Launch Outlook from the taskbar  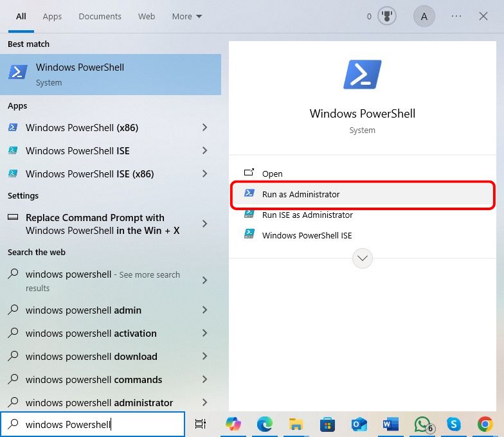(x=359, y=424)
